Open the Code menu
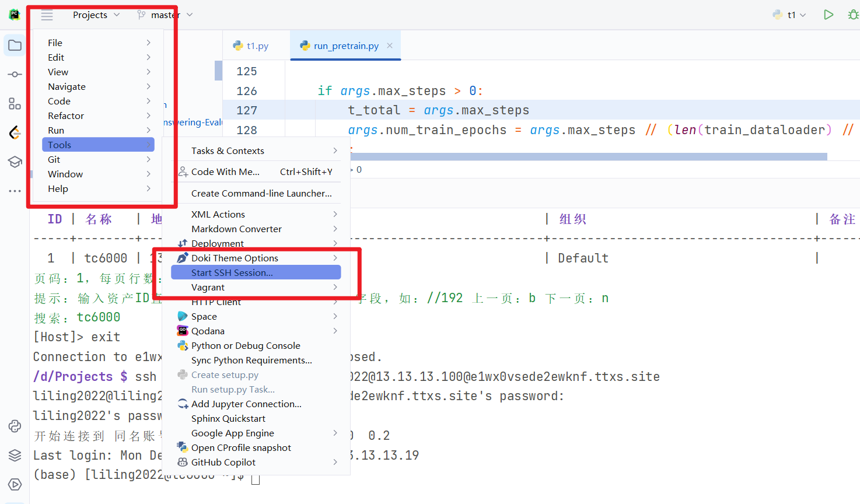Screen dimensions: 860x504 [x=98, y=101]
